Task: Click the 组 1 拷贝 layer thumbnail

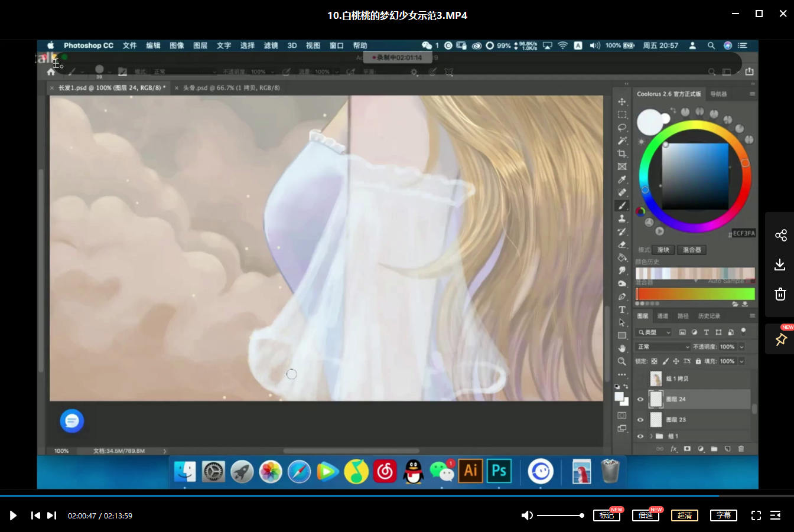Action: (x=656, y=378)
